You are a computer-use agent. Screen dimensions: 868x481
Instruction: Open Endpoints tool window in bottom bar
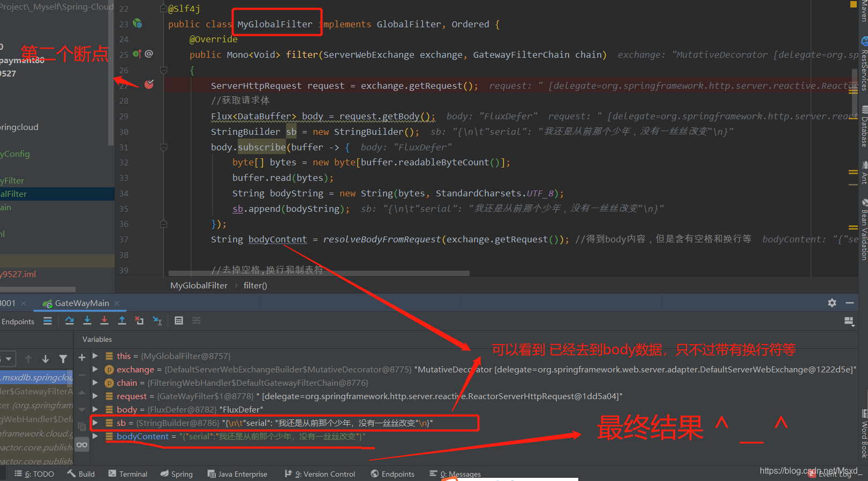tap(393, 474)
